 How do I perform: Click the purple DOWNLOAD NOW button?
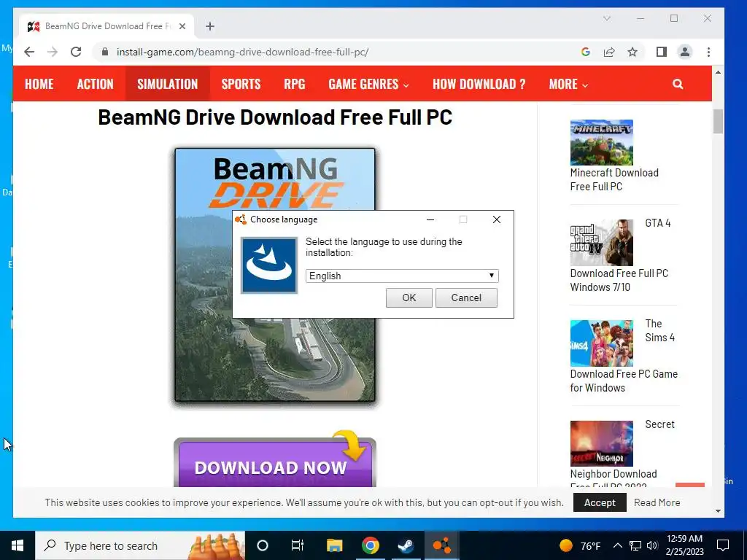(275, 463)
